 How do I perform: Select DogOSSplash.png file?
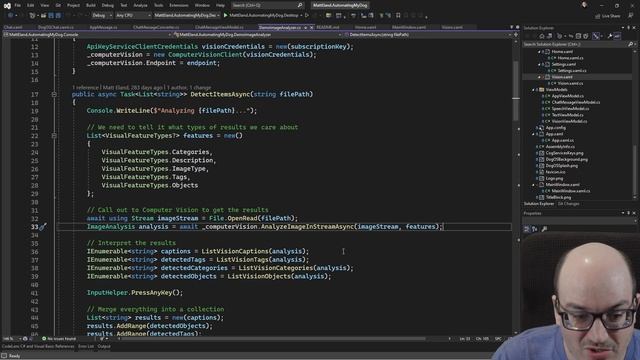point(562,166)
